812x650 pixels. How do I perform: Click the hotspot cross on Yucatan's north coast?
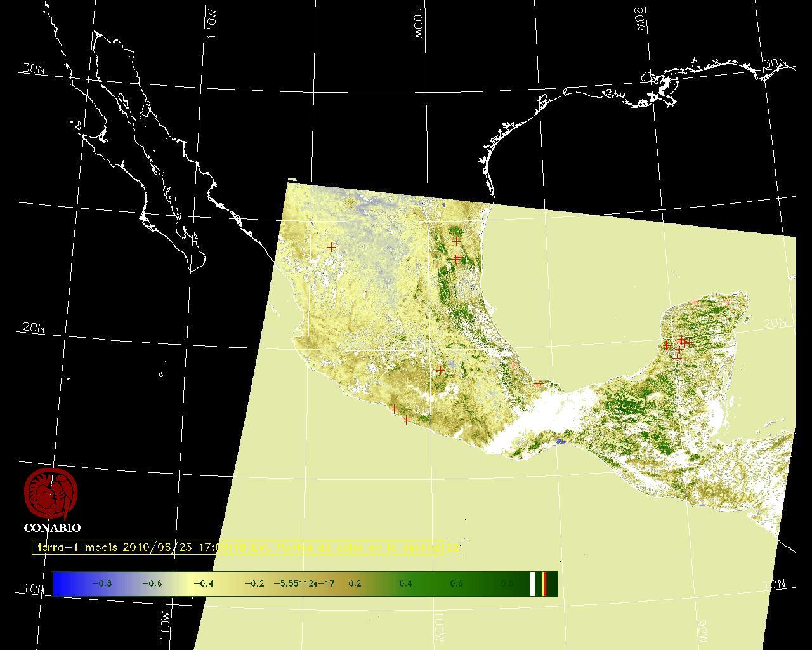click(695, 302)
